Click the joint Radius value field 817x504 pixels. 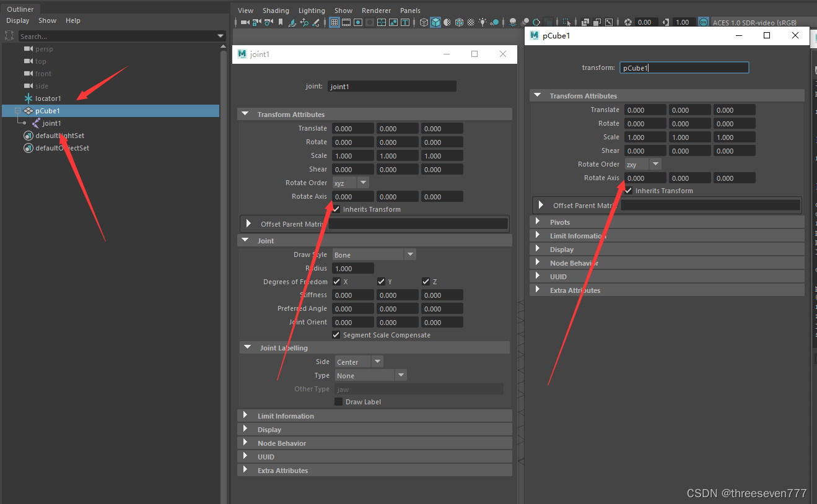(x=353, y=269)
